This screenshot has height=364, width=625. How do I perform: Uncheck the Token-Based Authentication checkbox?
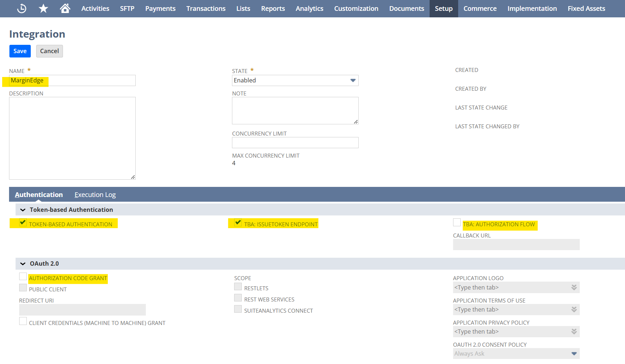click(x=23, y=222)
